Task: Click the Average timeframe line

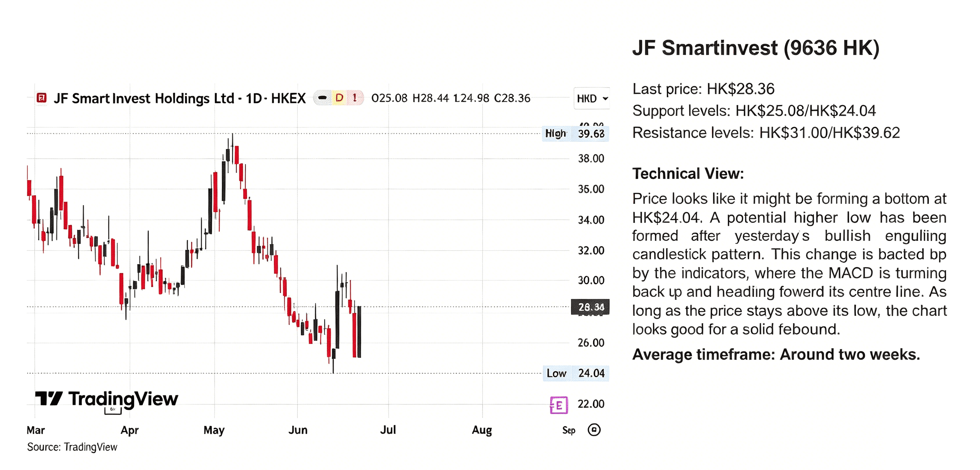Action: 776,354
